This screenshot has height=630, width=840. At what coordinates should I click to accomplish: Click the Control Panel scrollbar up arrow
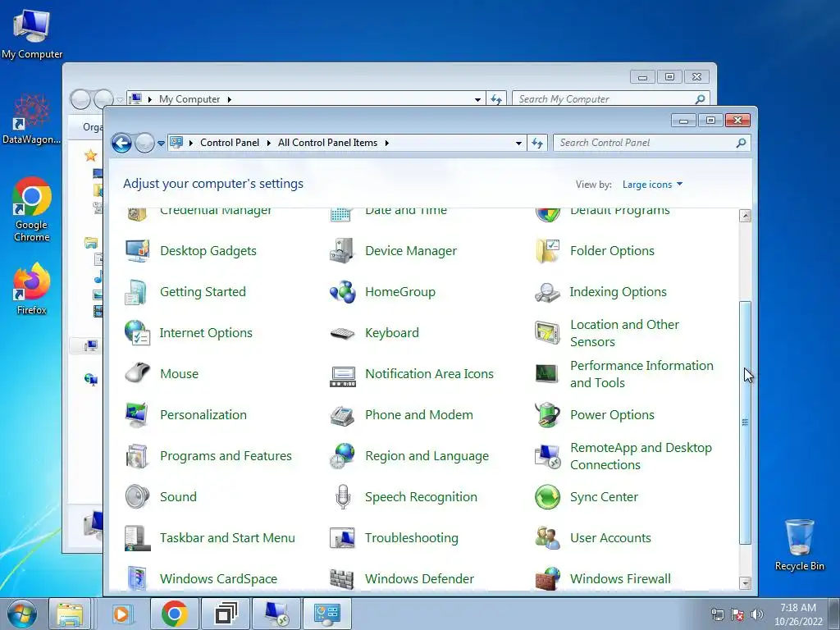(x=745, y=216)
